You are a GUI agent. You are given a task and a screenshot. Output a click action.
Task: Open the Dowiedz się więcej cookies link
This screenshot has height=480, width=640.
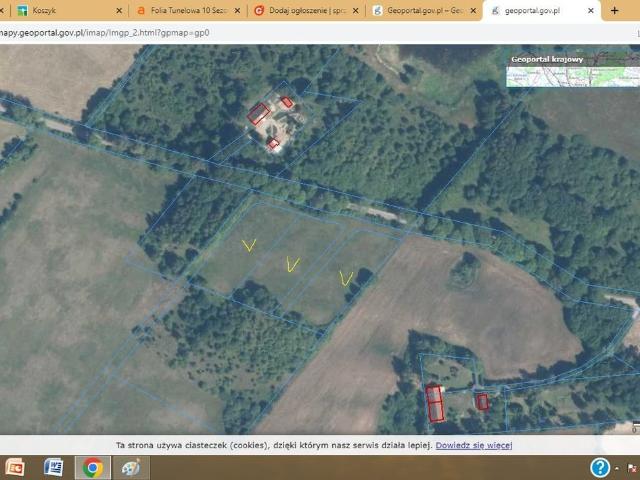pos(473,445)
